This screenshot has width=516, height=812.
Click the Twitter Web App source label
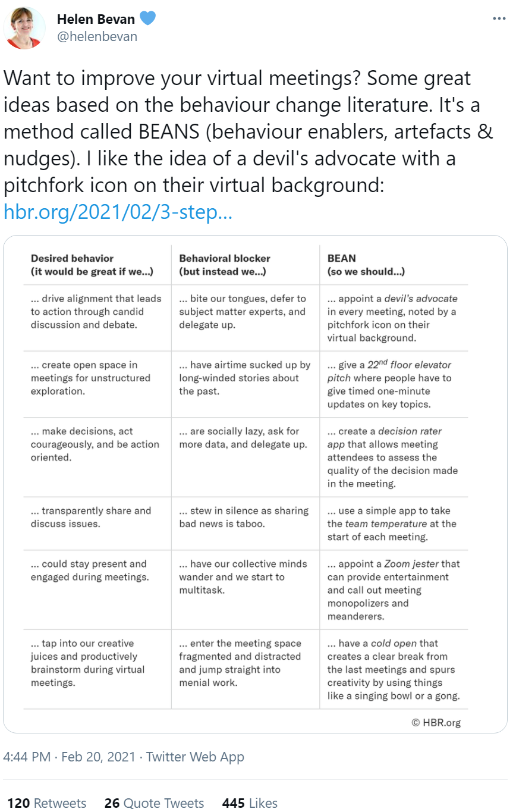pyautogui.click(x=195, y=757)
